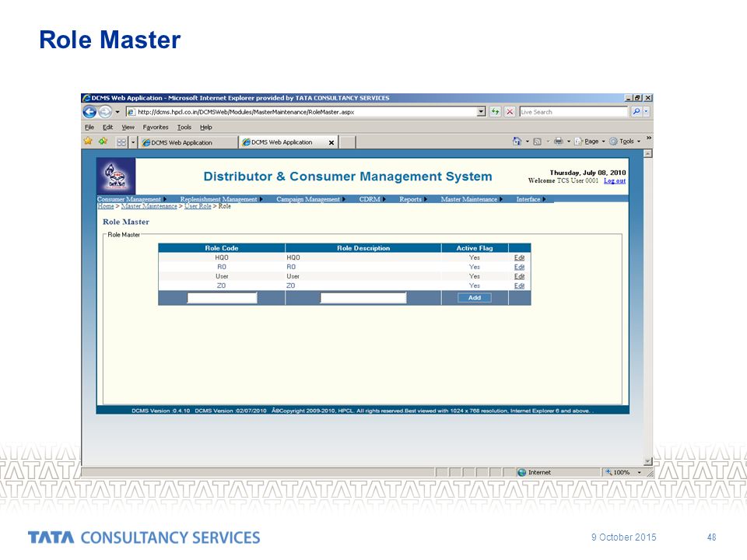Open the search provider dropdown arrow
747x560 pixels.
(647, 112)
